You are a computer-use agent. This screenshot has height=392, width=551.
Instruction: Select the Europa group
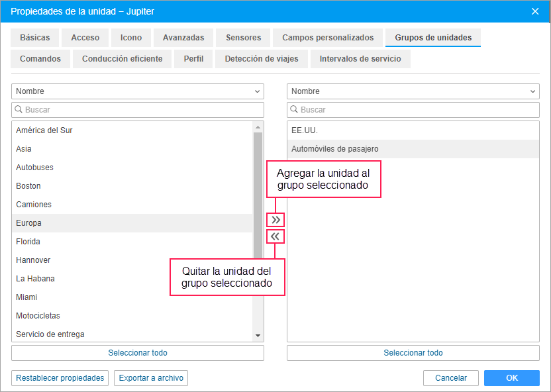132,223
